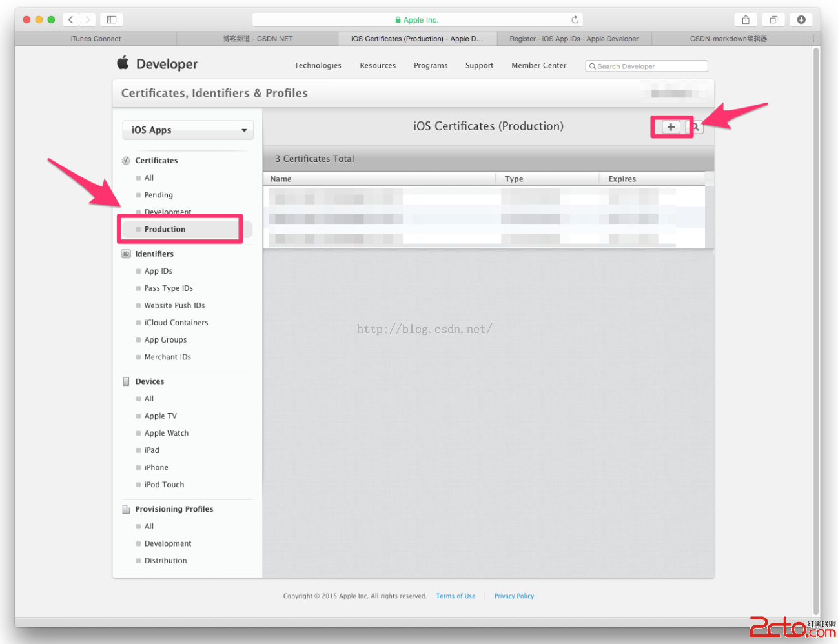Image resolution: width=838 pixels, height=644 pixels.
Task: Go to Member Center
Action: click(x=539, y=66)
